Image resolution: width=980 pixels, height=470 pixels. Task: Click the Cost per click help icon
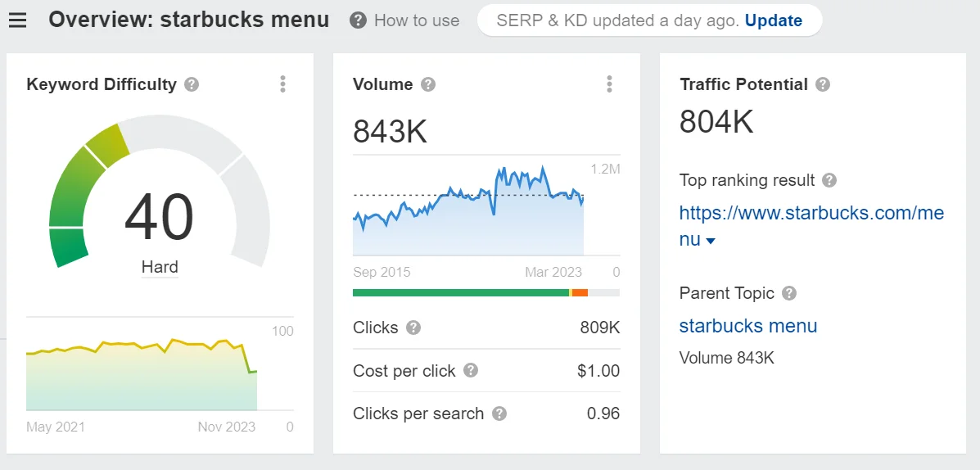pyautogui.click(x=471, y=371)
